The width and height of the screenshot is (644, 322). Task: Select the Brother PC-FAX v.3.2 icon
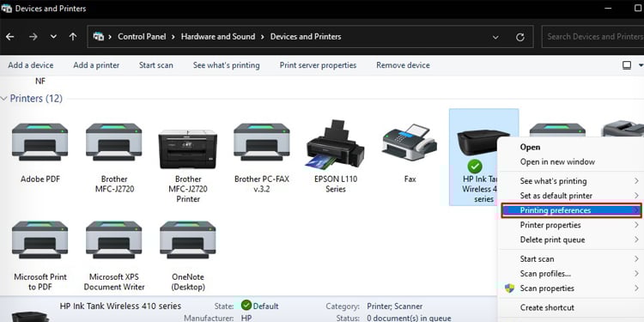pyautogui.click(x=262, y=142)
